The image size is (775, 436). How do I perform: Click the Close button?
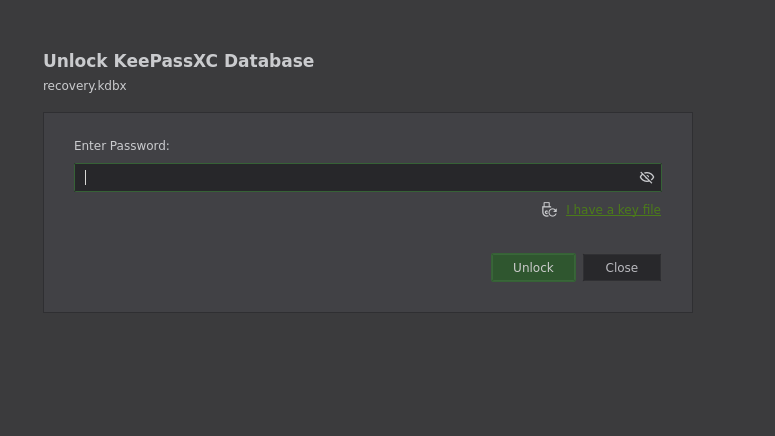pyautogui.click(x=621, y=268)
